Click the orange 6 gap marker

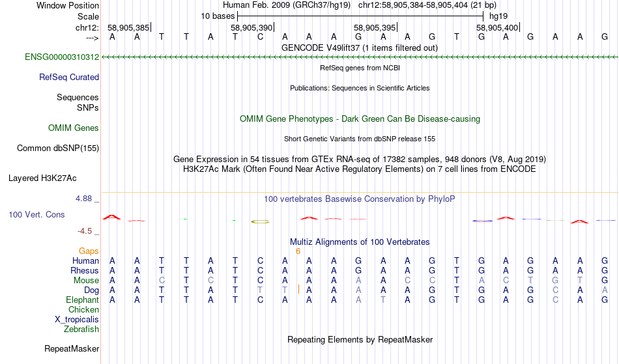click(298, 251)
